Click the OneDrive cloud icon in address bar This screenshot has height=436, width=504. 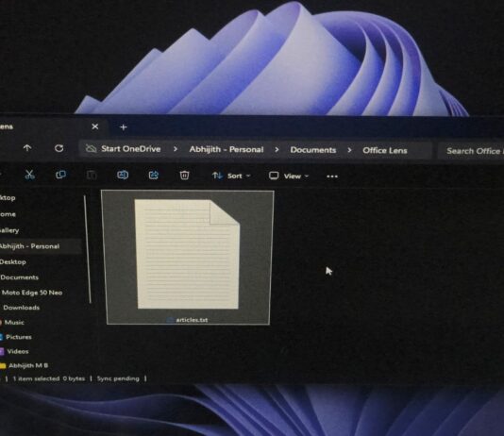[x=91, y=148]
